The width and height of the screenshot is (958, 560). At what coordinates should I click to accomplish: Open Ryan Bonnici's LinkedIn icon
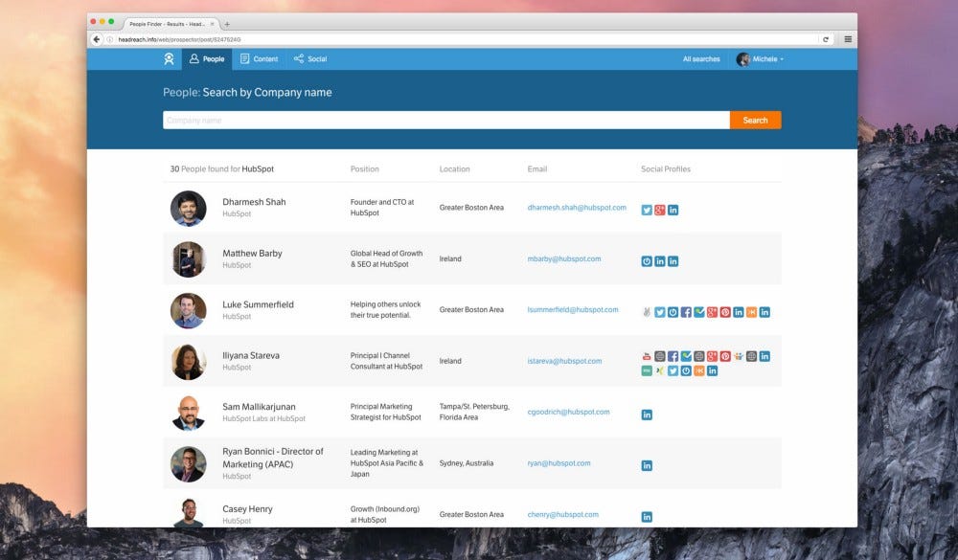coord(647,466)
